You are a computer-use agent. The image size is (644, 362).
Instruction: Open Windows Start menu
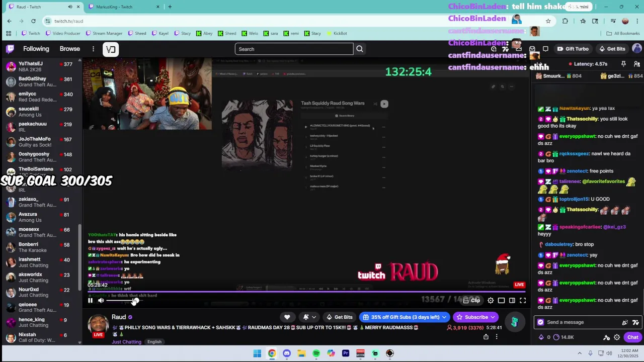(257, 353)
